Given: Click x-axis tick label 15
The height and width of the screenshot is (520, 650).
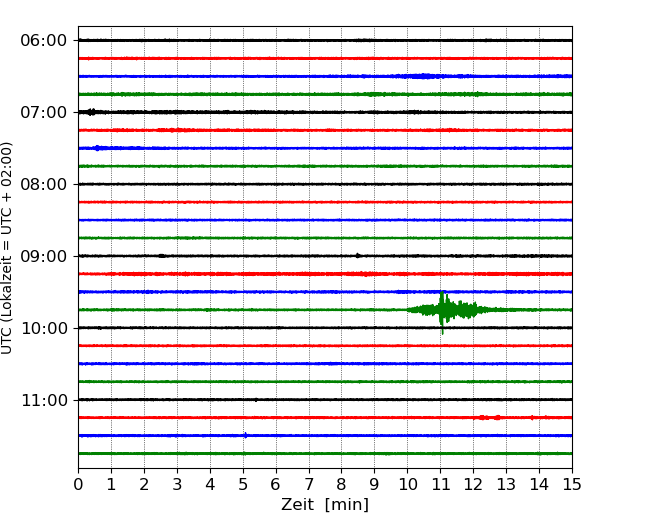Looking at the screenshot, I should point(572,484).
